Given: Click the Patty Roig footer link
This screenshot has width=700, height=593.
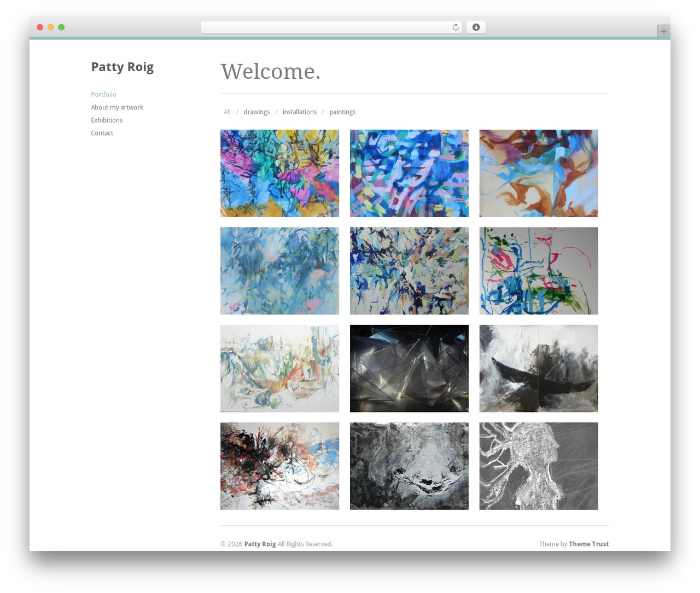Looking at the screenshot, I should 260,544.
